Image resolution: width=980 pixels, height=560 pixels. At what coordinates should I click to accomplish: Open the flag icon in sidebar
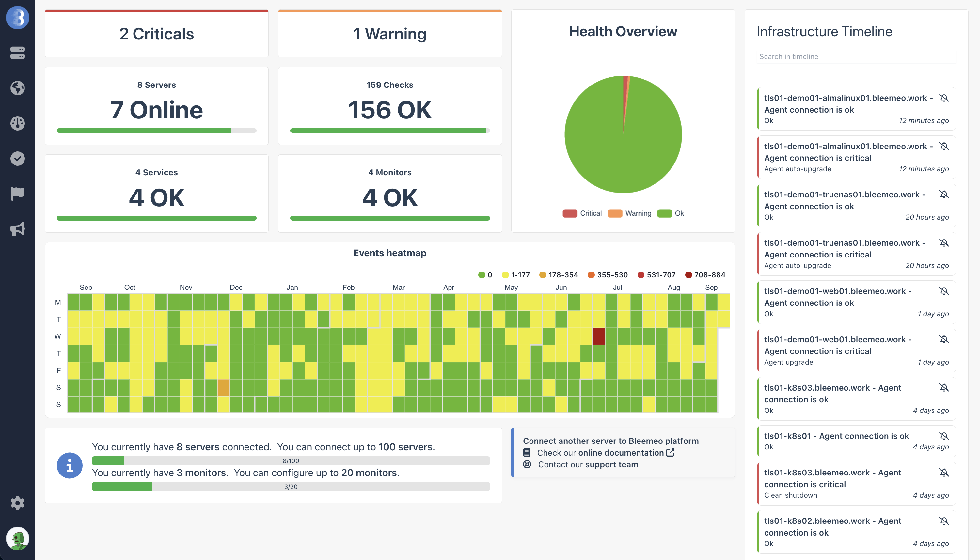click(18, 194)
